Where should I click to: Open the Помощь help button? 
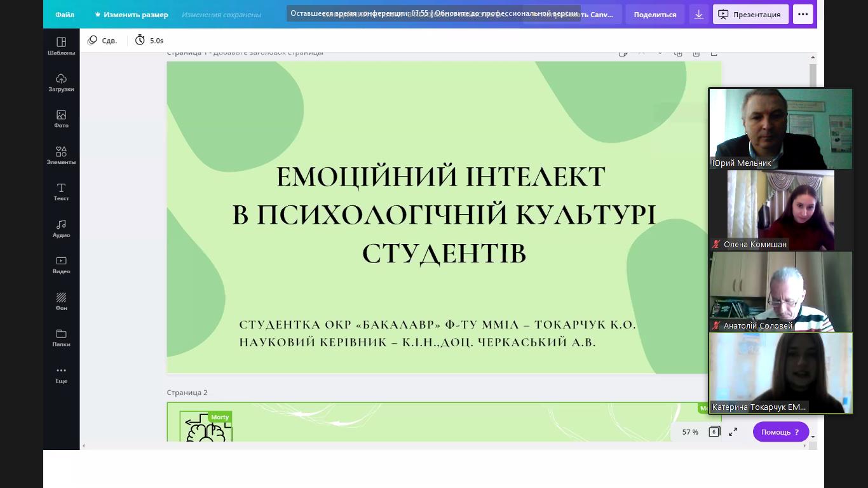click(780, 431)
